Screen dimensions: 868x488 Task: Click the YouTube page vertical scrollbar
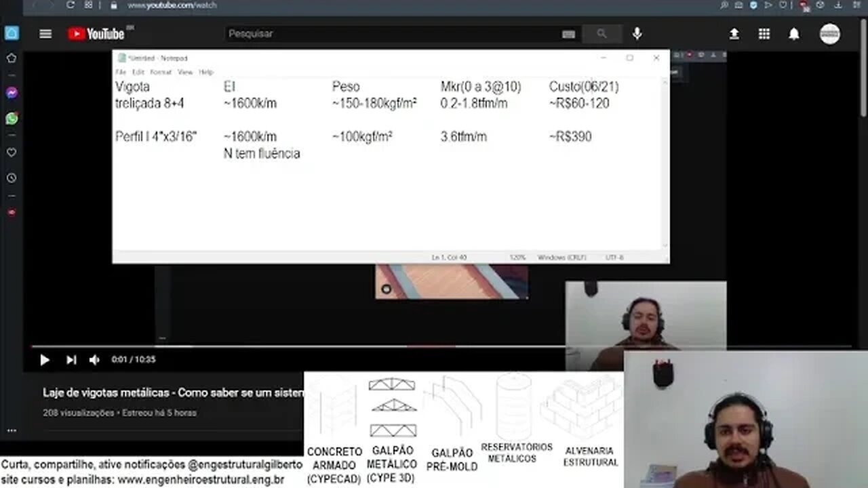coord(863,68)
